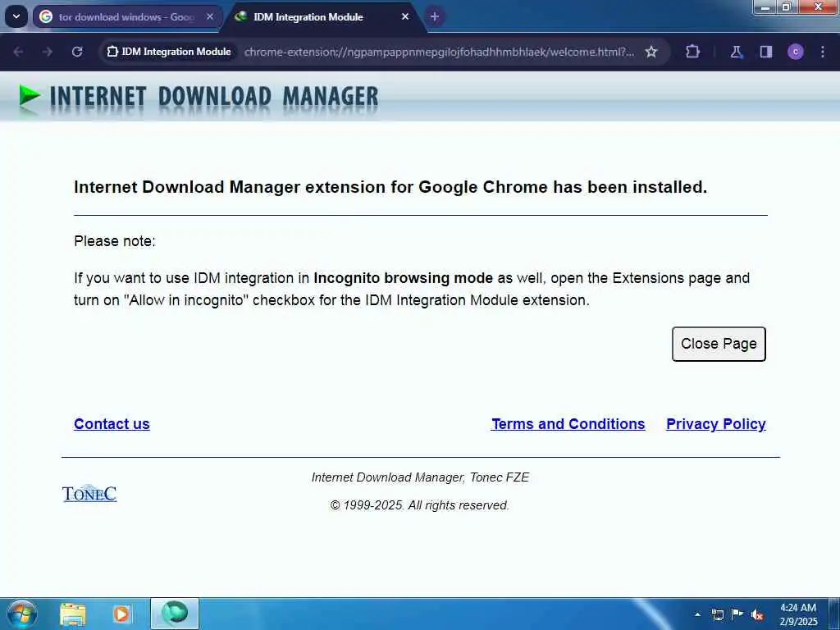Click the 'Incognito browsing mode' bold text
Image resolution: width=840 pixels, height=630 pixels.
(x=403, y=278)
